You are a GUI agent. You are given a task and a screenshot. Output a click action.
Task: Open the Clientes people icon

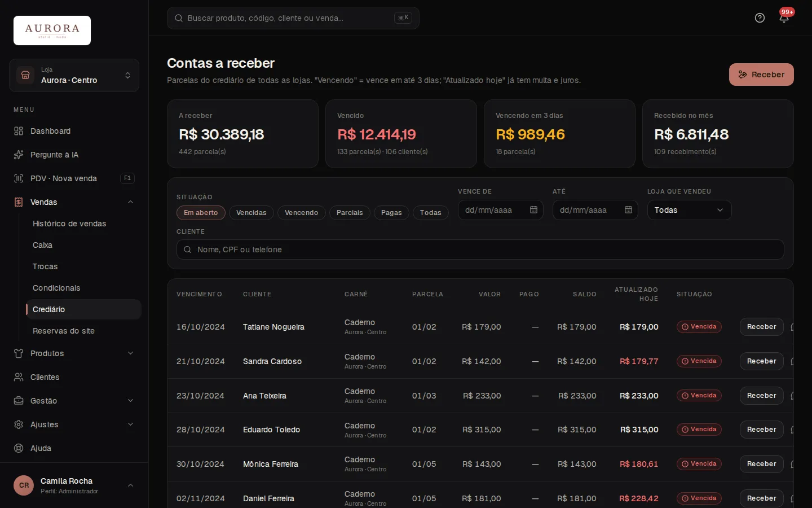coord(19,377)
